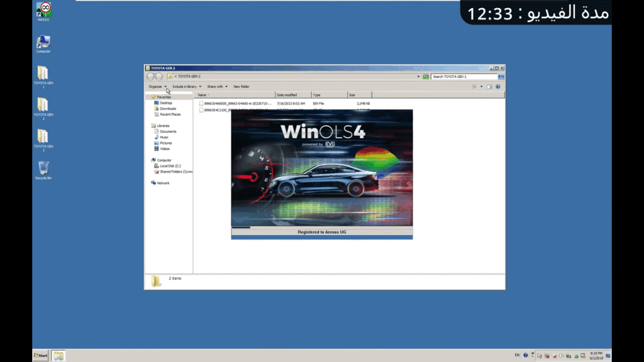Toggle the preview pane icon
644x362 pixels.
(x=490, y=87)
